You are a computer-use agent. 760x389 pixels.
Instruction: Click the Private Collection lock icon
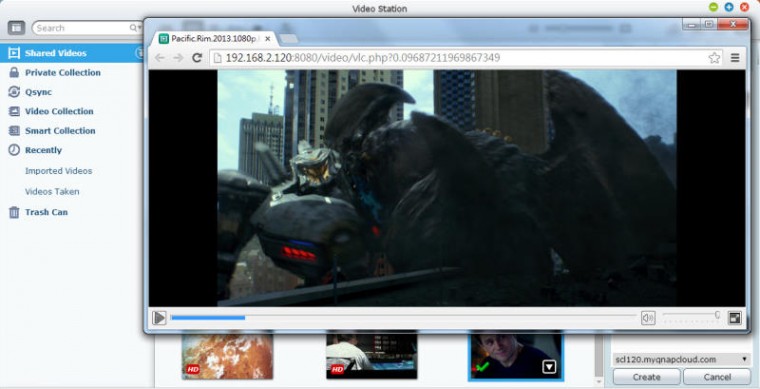coord(14,73)
